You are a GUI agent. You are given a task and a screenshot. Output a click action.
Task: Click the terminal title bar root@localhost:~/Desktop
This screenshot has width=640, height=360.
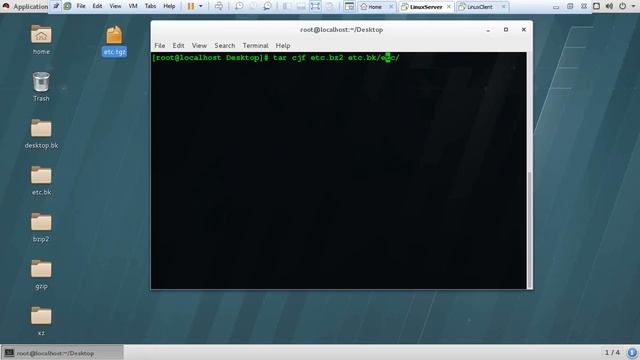(341, 30)
